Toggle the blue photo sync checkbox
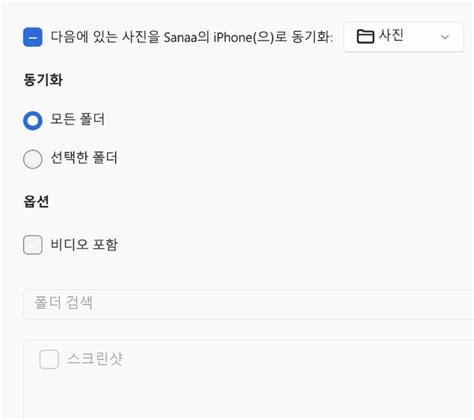Image resolution: width=474 pixels, height=420 pixels. coord(33,37)
